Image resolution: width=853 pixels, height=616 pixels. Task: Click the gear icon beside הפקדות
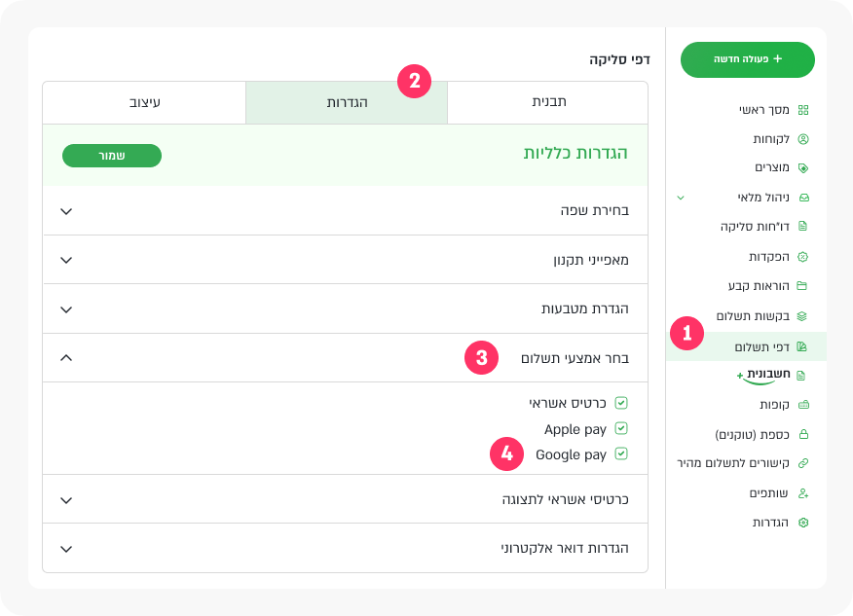(x=802, y=257)
